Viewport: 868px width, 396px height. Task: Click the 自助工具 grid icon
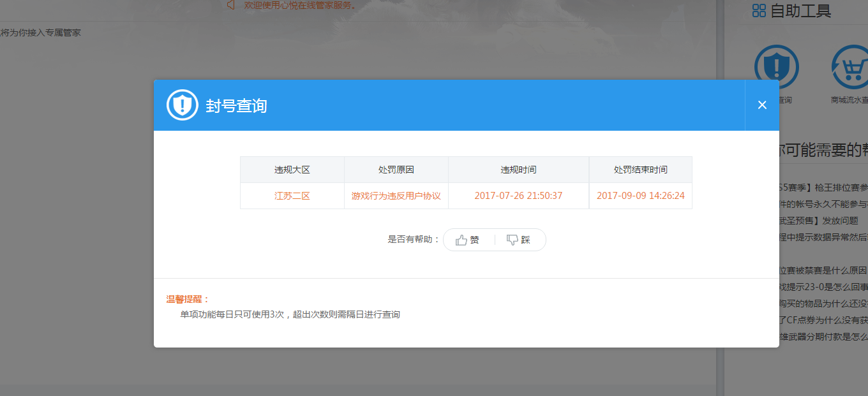[x=759, y=11]
